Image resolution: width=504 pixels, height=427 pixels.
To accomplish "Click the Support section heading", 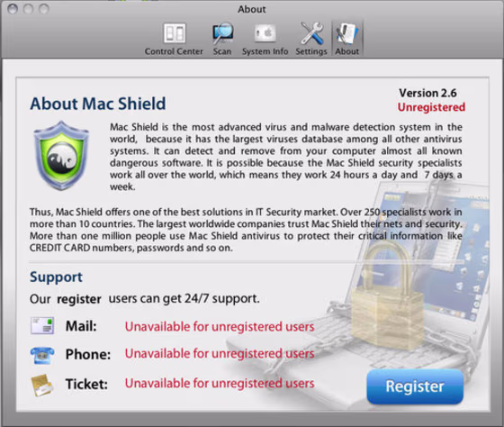I will point(56,277).
